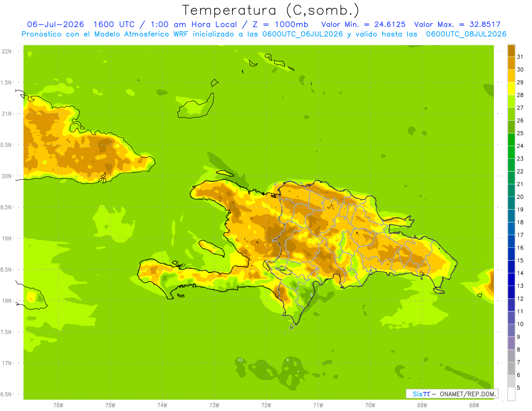
Task: Click "Valor Min. = 24.6125" readout
Action: tap(364, 24)
